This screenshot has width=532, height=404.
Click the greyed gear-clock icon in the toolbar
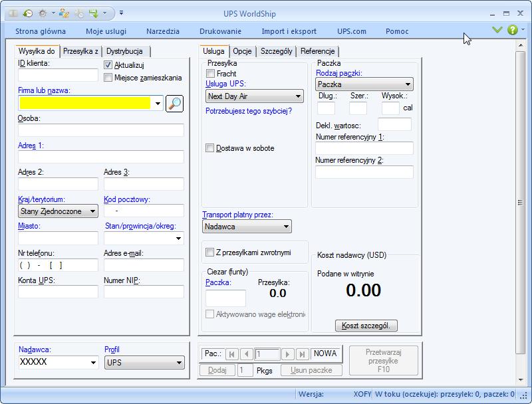79,13
